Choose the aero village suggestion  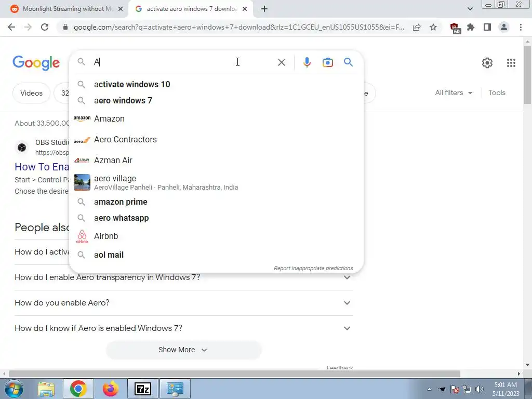tap(216, 182)
